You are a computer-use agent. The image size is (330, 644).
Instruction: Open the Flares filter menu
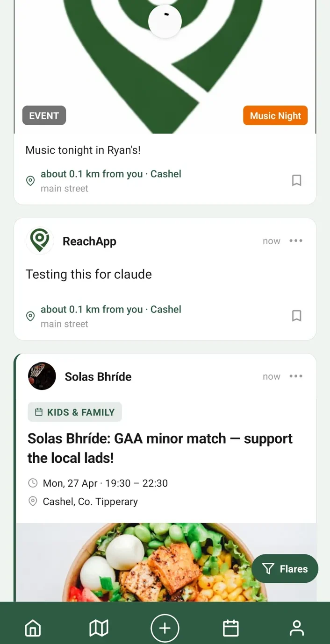(285, 569)
